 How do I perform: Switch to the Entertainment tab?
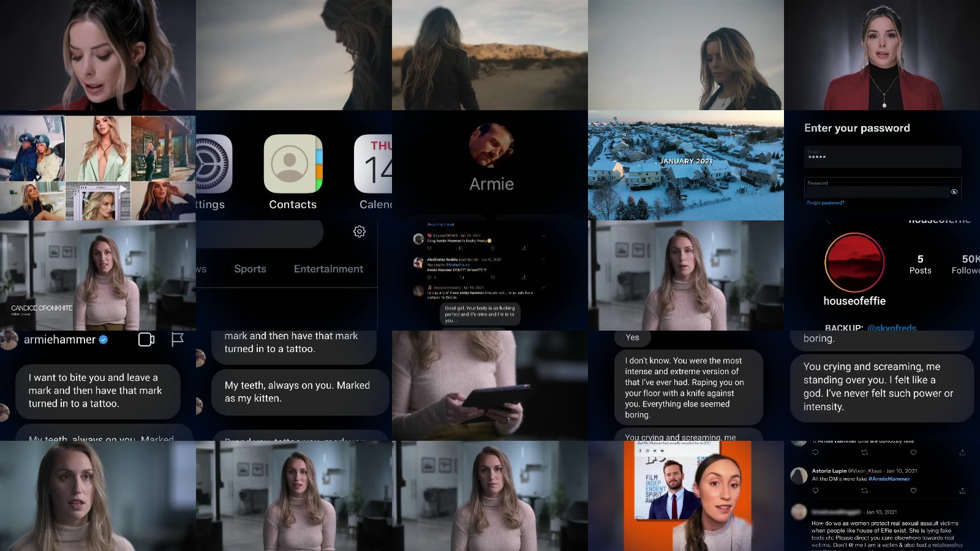(328, 269)
